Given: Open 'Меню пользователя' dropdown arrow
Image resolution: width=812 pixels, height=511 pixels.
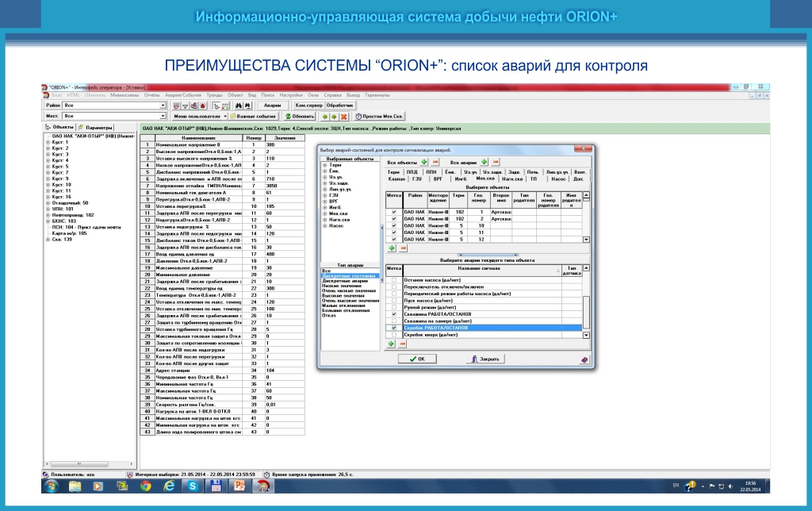Looking at the screenshot, I should click(x=224, y=117).
